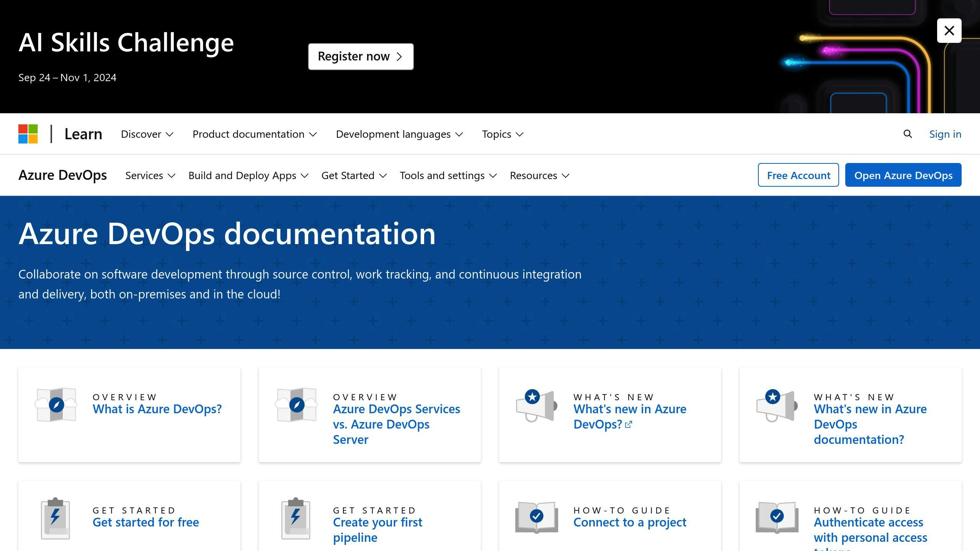Close the AI Skills Challenge banner
Screen dimensions: 980x551
click(x=949, y=31)
